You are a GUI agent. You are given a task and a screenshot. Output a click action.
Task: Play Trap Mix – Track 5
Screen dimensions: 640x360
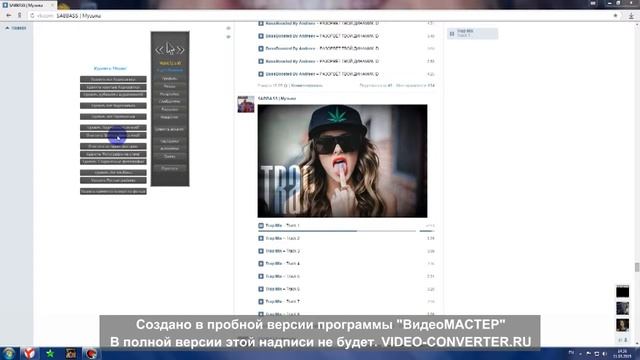(261, 276)
